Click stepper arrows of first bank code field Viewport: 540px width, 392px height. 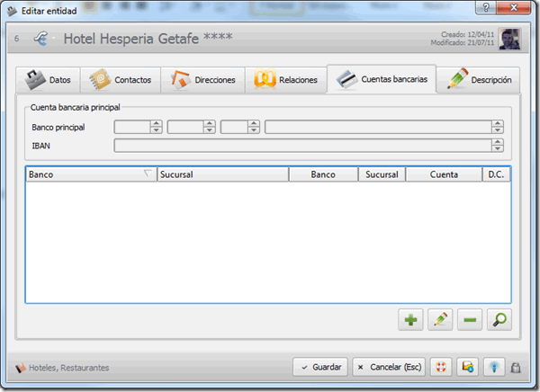pos(157,127)
